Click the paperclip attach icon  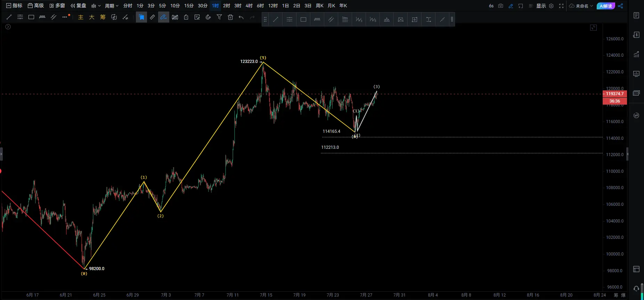208,17
